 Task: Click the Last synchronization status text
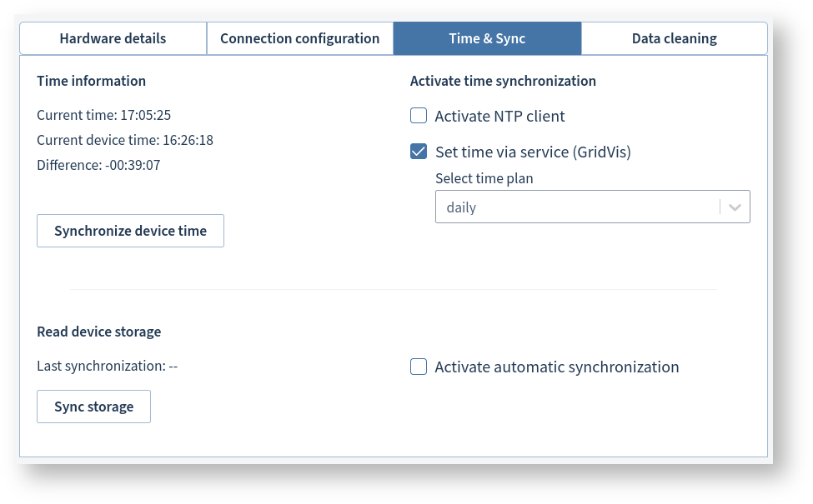[108, 365]
